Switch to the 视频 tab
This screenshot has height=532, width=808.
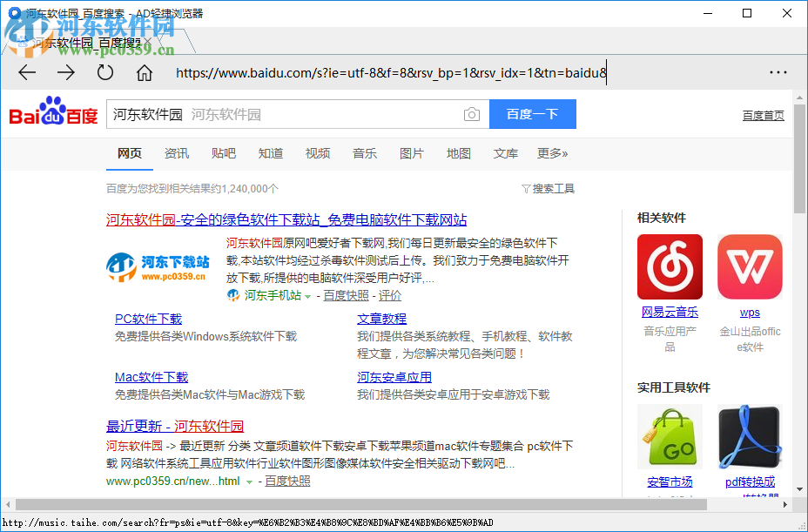(318, 153)
